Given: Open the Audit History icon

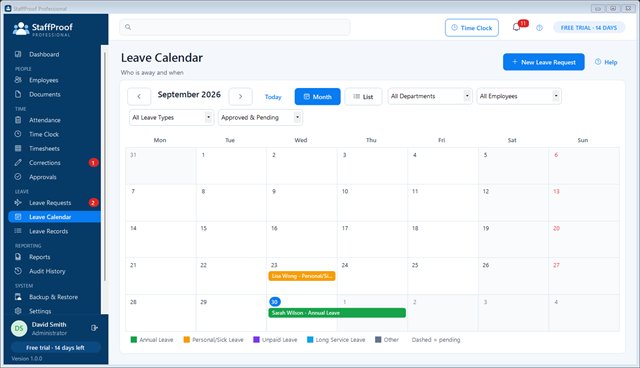Looking at the screenshot, I should pyautogui.click(x=18, y=271).
